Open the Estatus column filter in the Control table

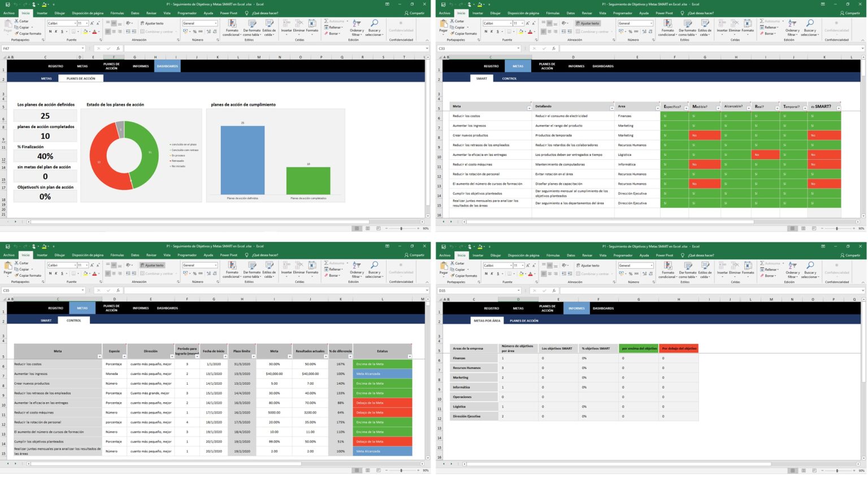point(409,356)
